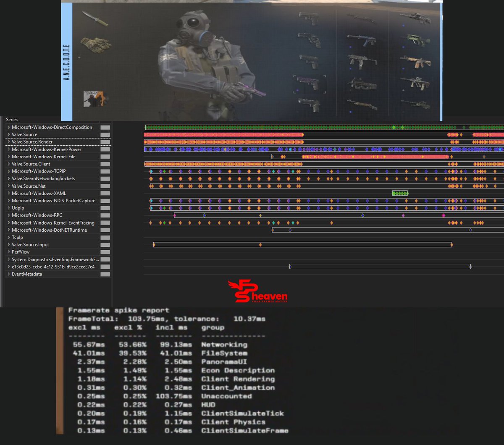
Task: Click the FrameTotal 103.75ms line
Action: (x=167, y=319)
